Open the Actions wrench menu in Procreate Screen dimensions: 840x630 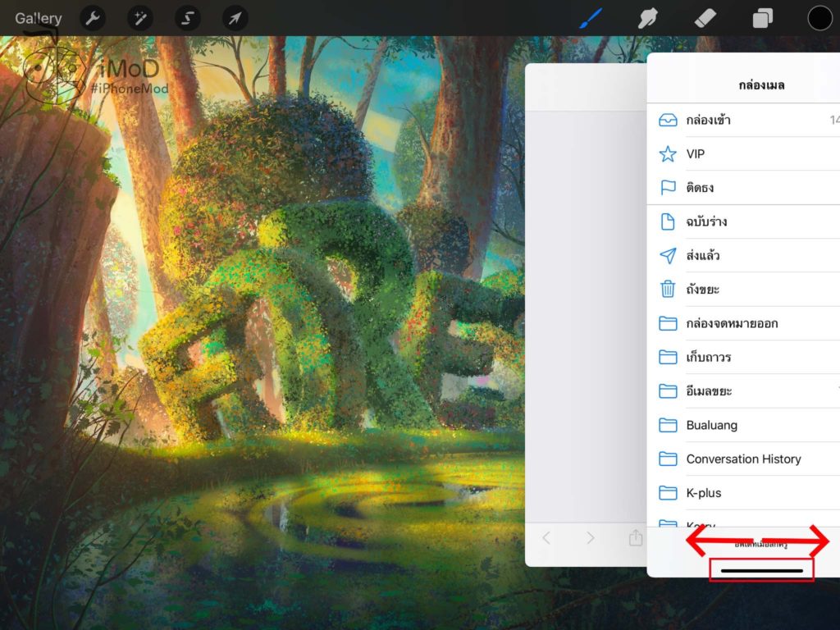pos(92,17)
